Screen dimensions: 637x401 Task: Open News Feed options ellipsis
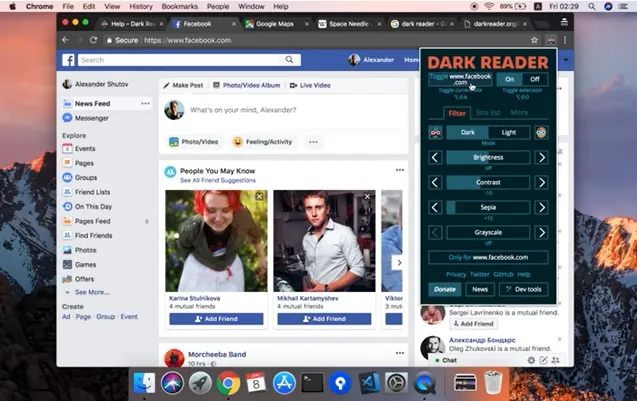coord(145,104)
